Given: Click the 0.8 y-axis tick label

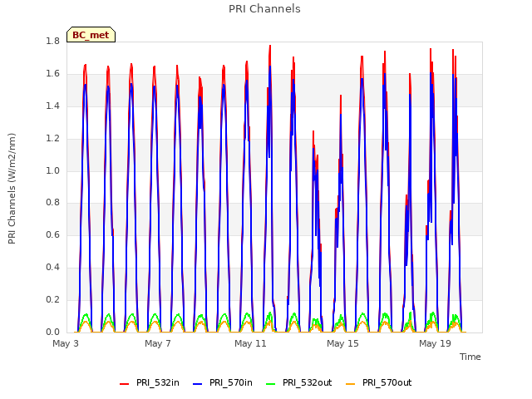Looking at the screenshot, I should pos(52,203).
